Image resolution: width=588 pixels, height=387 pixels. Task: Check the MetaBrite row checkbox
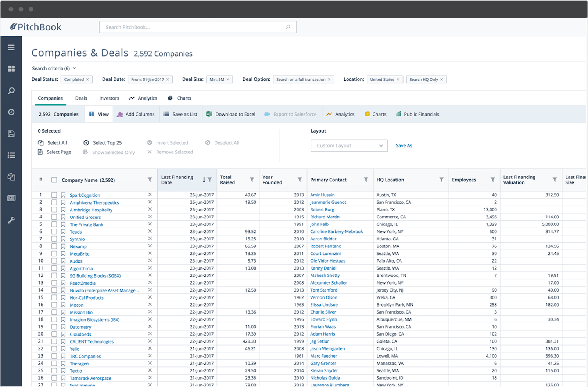(x=54, y=254)
